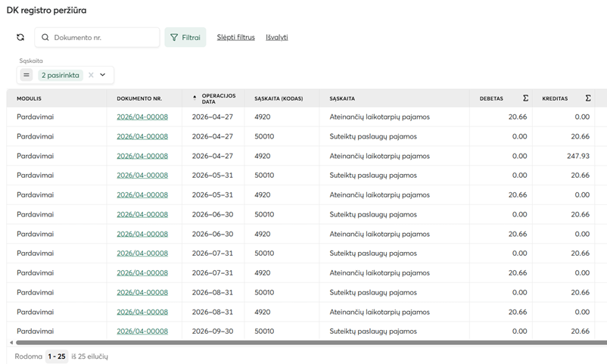Click the 'Slėpti filtrus' link
The image size is (607, 364).
click(x=235, y=37)
